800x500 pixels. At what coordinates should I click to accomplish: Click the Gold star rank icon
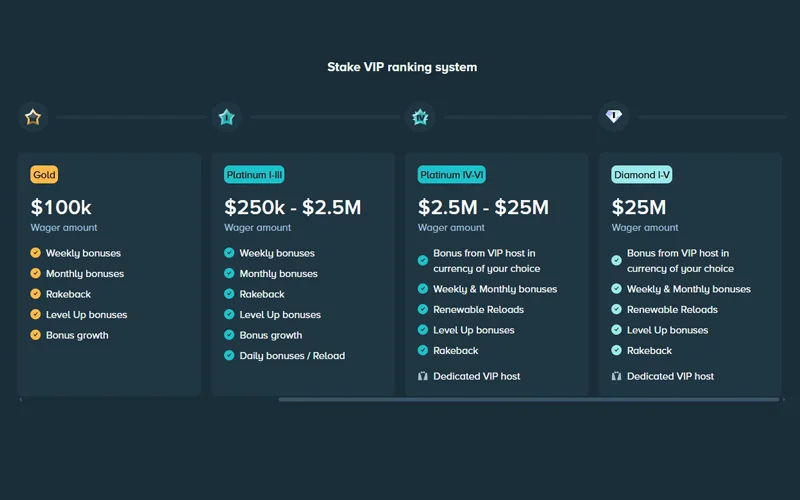tap(33, 117)
